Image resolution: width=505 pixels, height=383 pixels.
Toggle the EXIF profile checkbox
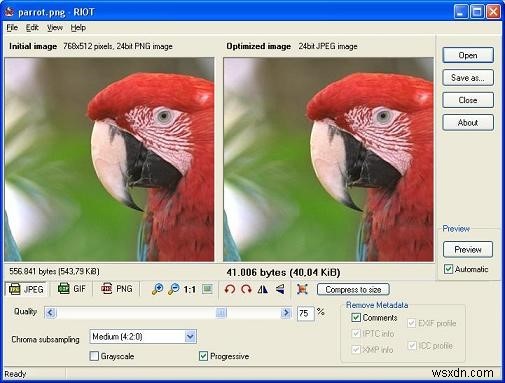coord(412,323)
